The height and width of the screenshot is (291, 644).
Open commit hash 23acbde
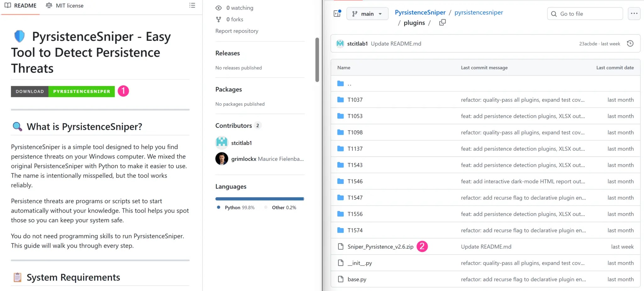(588, 44)
